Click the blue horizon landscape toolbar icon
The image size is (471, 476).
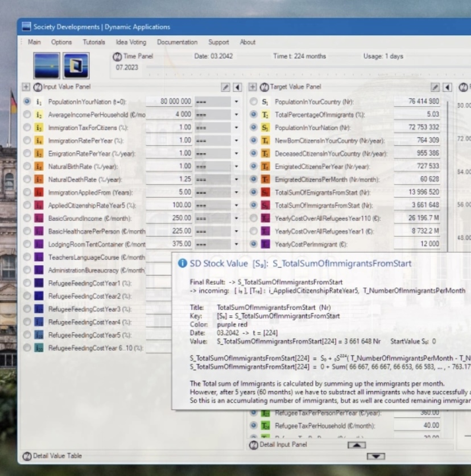46,65
